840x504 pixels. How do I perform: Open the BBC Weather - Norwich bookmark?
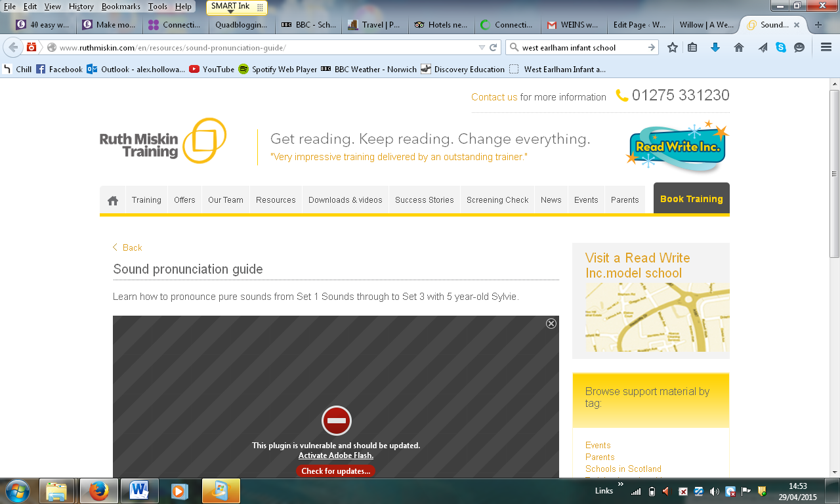(x=369, y=69)
